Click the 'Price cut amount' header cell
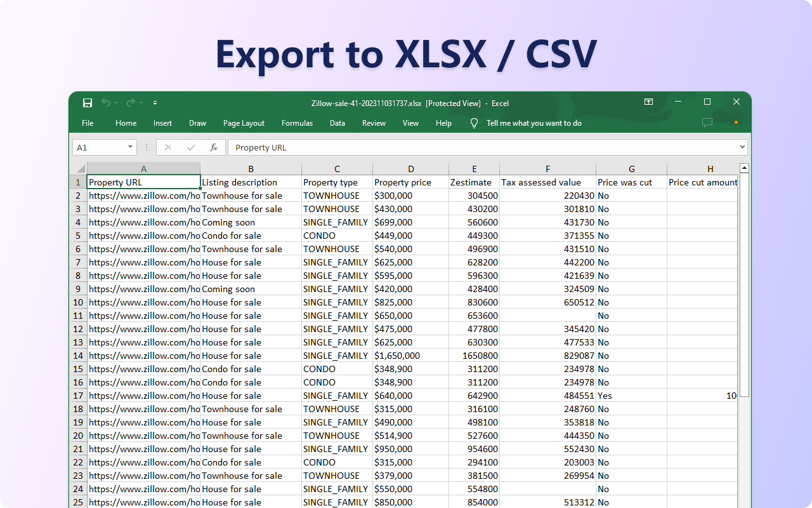812x508 pixels. 703,182
